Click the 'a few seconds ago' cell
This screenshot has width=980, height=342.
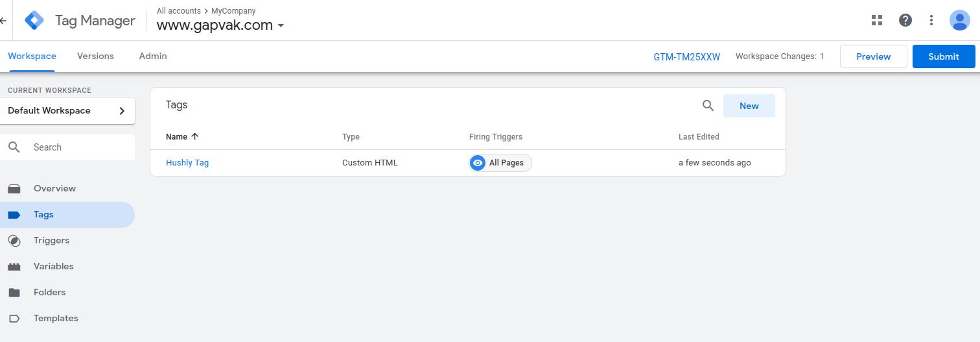tap(715, 163)
